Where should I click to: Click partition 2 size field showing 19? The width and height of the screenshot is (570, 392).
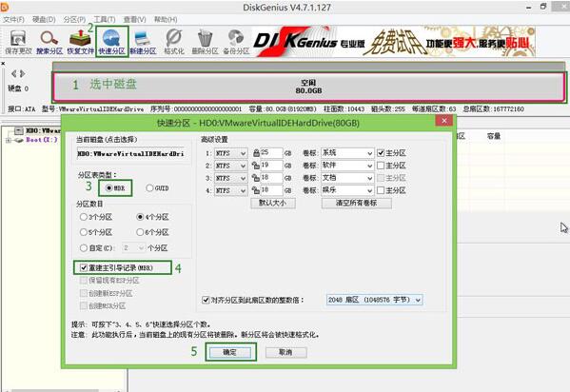click(x=271, y=166)
